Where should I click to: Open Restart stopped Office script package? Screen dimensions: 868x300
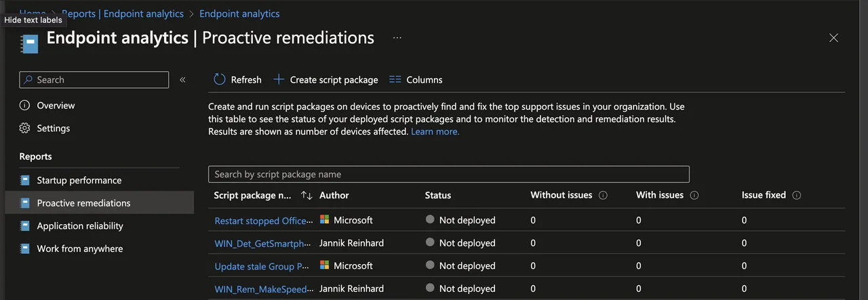(264, 221)
